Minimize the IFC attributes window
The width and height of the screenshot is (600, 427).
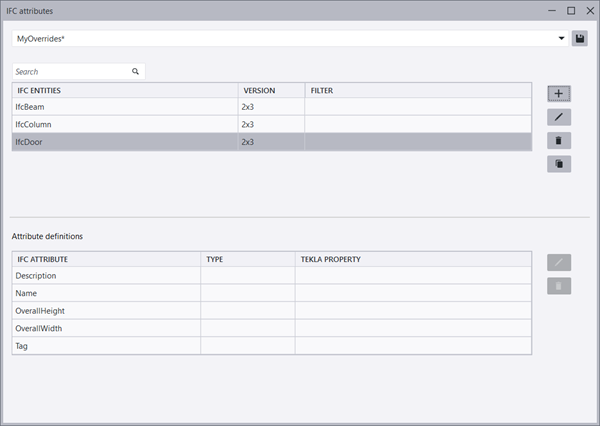coord(552,11)
